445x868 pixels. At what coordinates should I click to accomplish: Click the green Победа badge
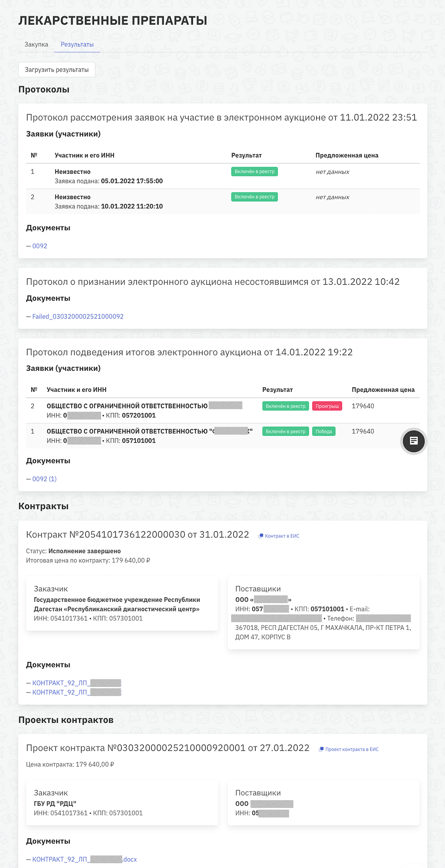324,432
